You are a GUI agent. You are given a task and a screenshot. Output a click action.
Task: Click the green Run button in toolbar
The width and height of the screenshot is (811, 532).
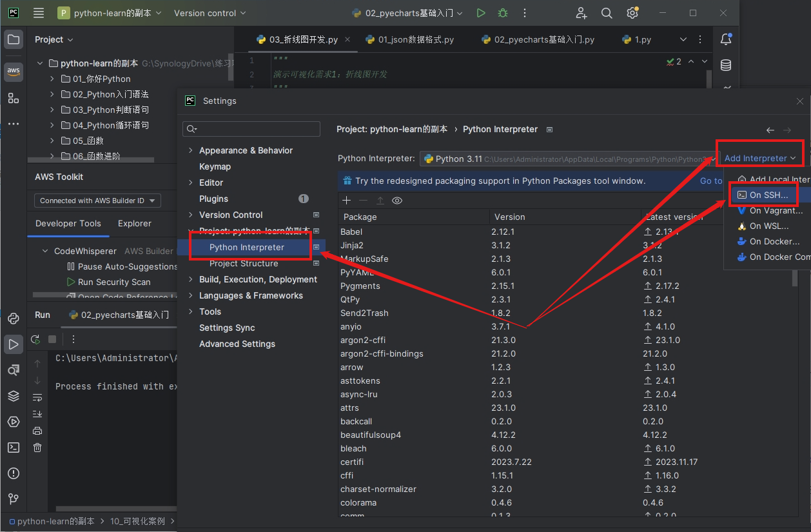[480, 13]
